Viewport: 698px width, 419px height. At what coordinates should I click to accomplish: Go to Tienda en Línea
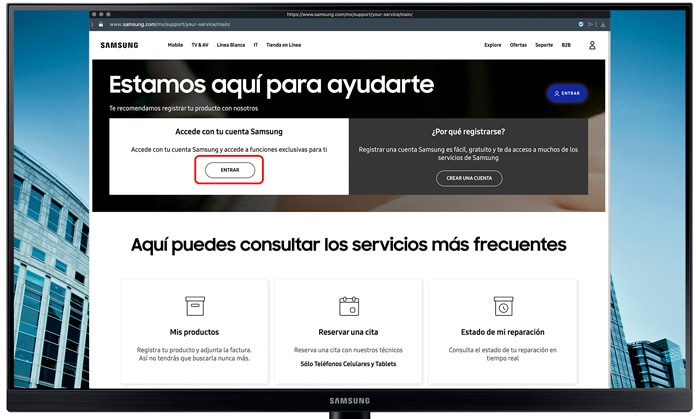(283, 45)
